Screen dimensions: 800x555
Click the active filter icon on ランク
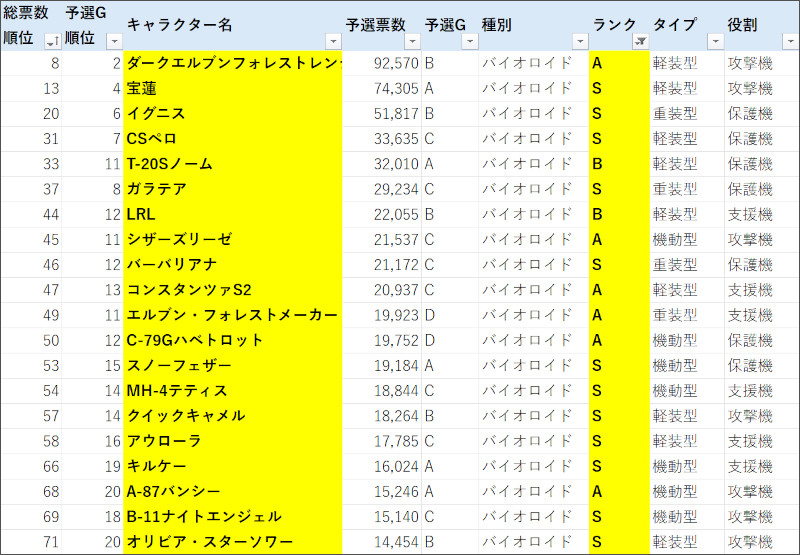[639, 40]
